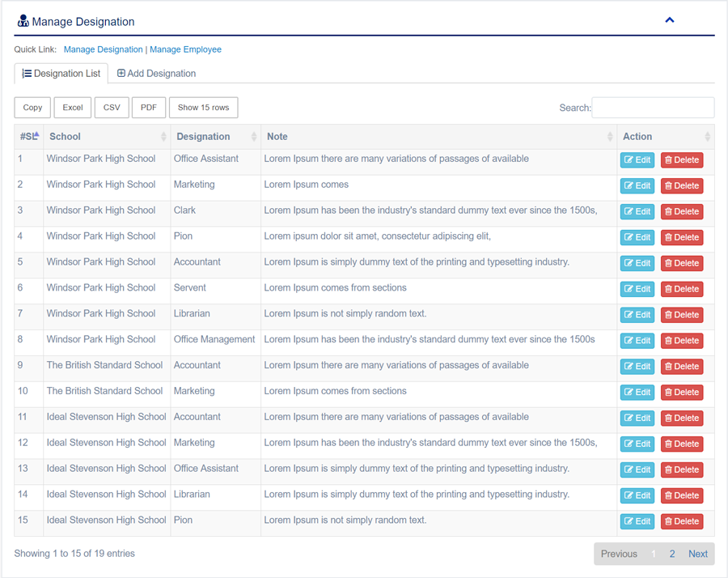Screen dimensions: 728x578
Task: Open the Manage Designation quick link
Action: 103,49
